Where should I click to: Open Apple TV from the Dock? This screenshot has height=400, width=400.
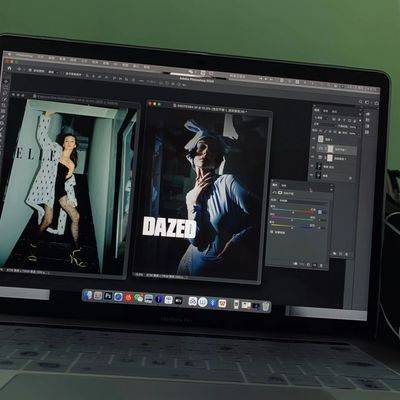[178, 300]
